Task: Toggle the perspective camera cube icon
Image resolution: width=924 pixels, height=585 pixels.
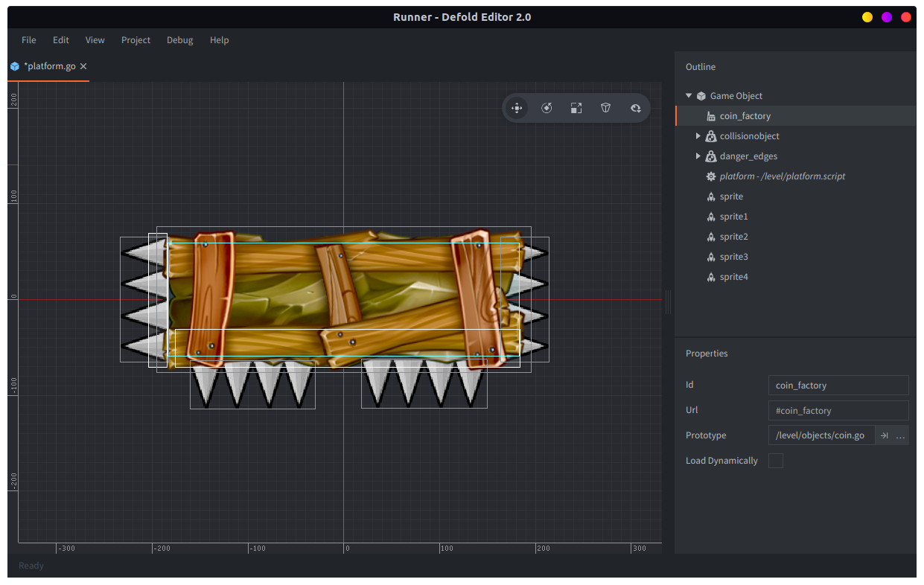Action: (x=606, y=108)
